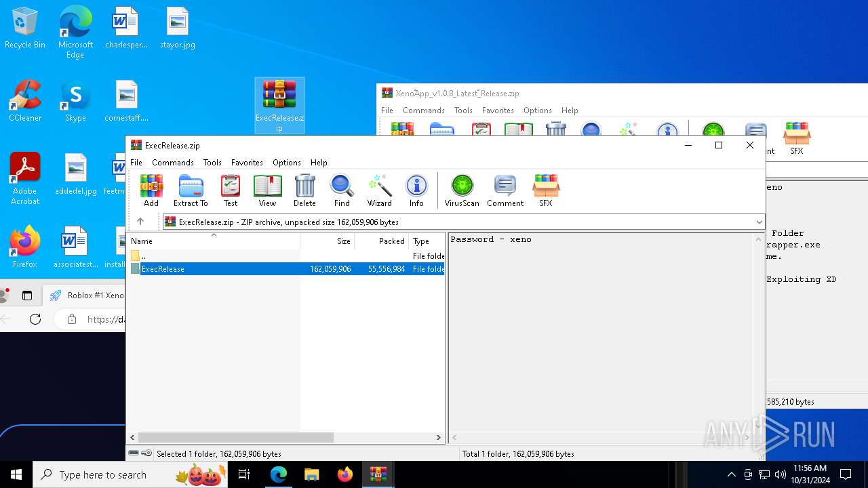
Task: Select Microsoft Edge desktop shortcut
Action: [x=75, y=33]
